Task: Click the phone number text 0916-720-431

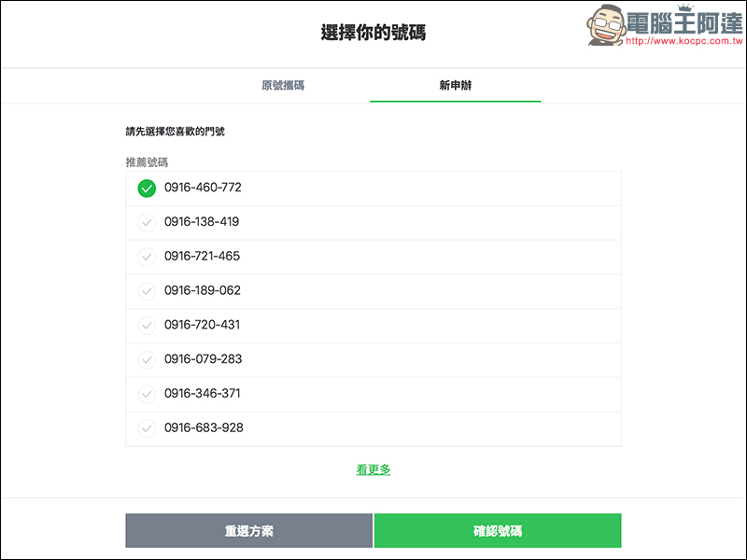Action: pos(202,325)
